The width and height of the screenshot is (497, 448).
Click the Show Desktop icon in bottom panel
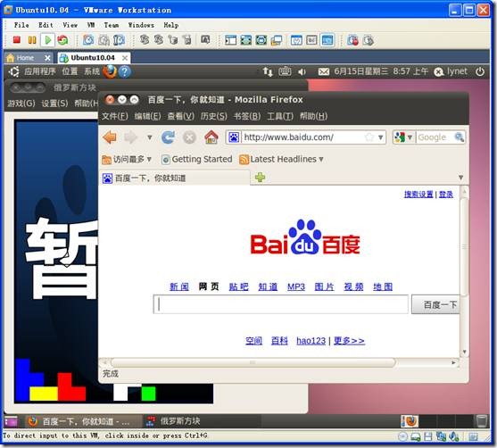click(x=11, y=421)
